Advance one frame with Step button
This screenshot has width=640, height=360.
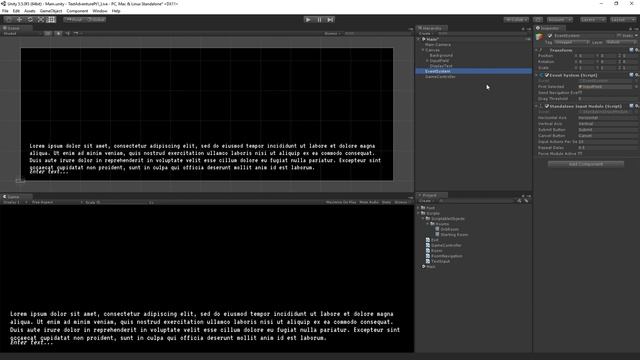pos(330,20)
